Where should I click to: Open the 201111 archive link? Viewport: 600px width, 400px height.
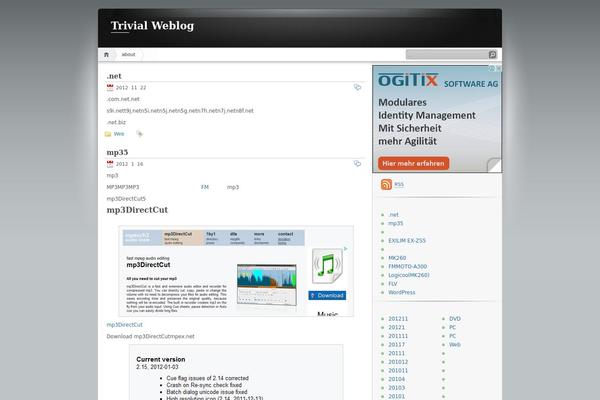click(398, 336)
